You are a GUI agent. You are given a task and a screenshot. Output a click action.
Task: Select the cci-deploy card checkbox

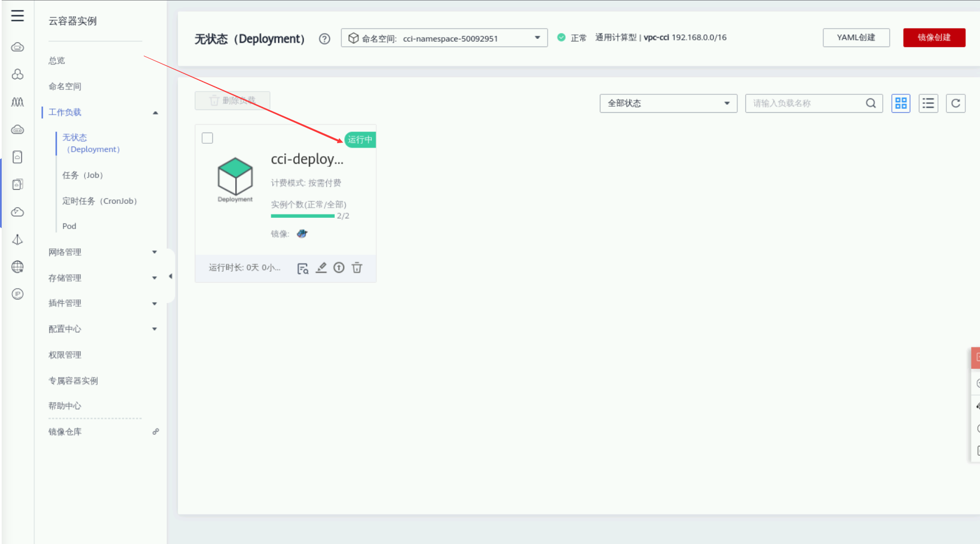coord(207,138)
